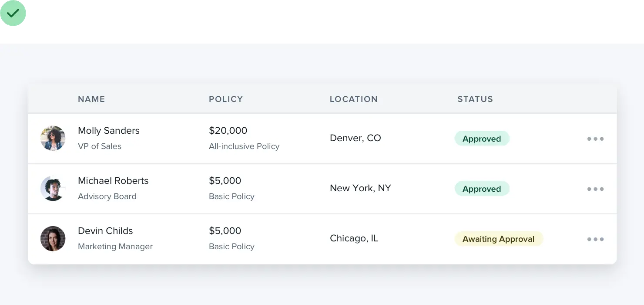644x305 pixels.
Task: Click the Awaiting Approval badge
Action: point(499,239)
